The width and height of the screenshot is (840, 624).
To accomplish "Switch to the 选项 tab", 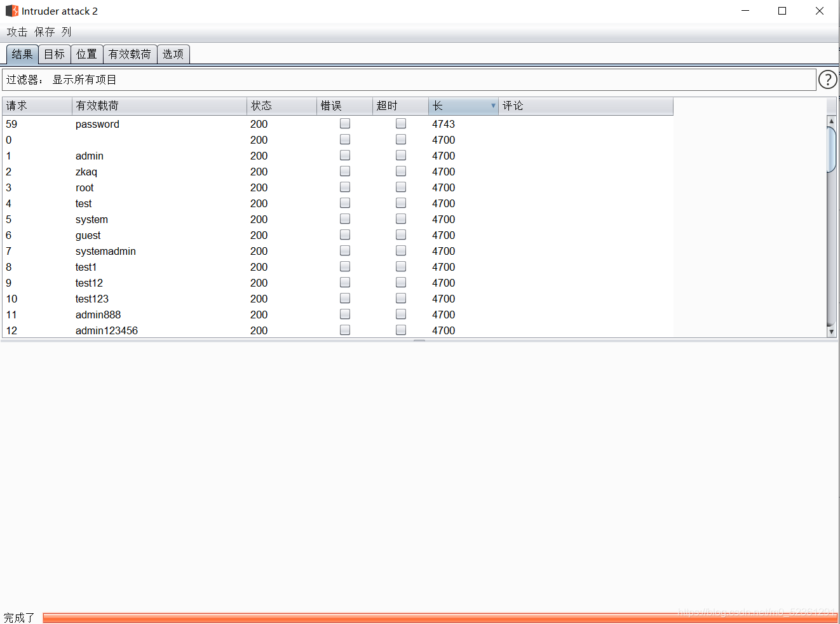I will [173, 54].
